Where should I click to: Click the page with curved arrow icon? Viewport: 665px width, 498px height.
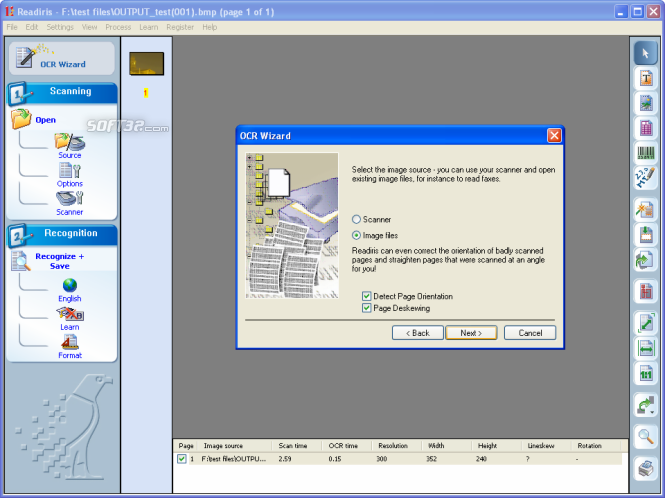point(645,260)
